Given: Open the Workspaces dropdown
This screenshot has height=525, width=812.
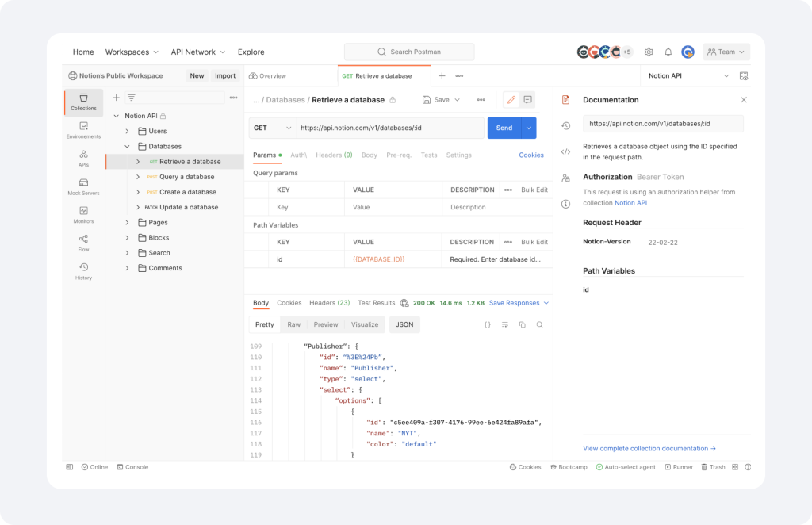Looking at the screenshot, I should (x=132, y=52).
